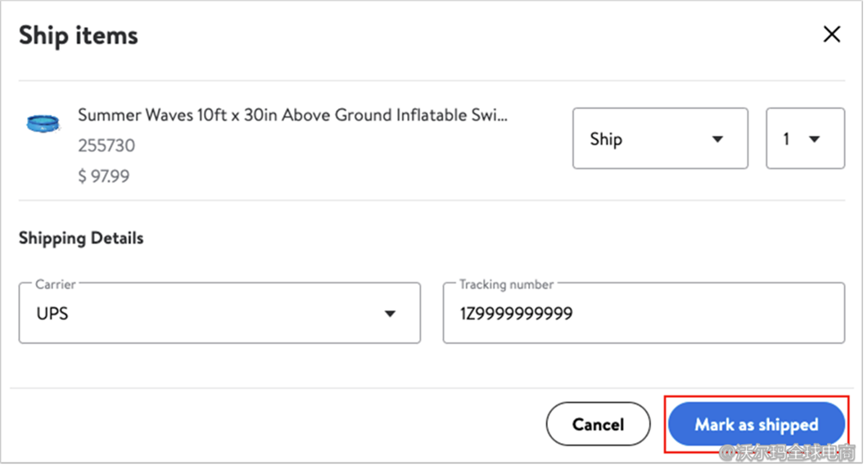The height and width of the screenshot is (466, 868).
Task: Expand the Carrier dropdown set to UPS
Action: point(219,313)
